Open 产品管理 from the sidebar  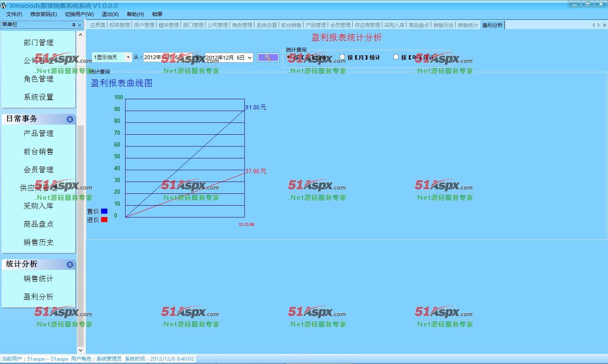tap(38, 133)
